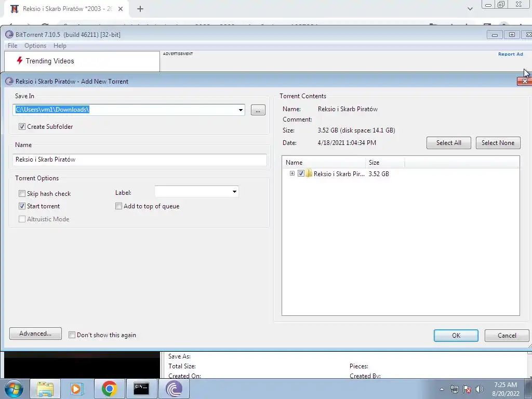Open the BitTorrent Options menu
The image size is (532, 399).
point(35,46)
